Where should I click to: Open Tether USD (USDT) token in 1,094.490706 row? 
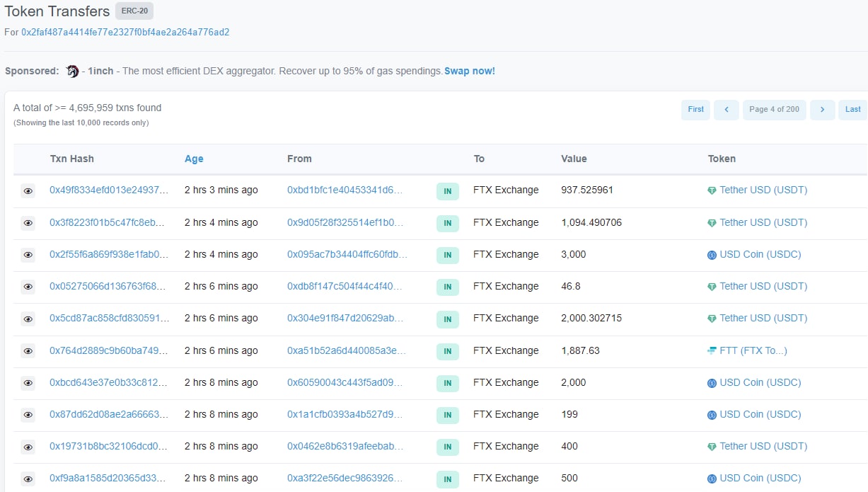point(763,222)
